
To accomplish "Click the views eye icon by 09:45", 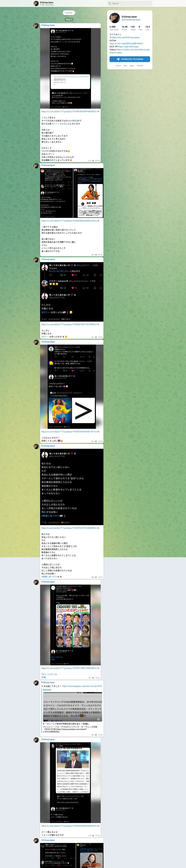I will point(93,161).
